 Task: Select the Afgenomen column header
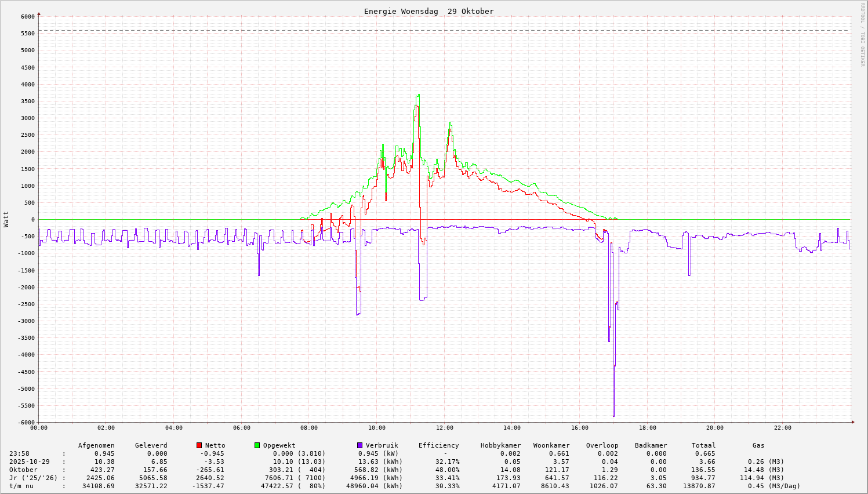[x=96, y=445]
